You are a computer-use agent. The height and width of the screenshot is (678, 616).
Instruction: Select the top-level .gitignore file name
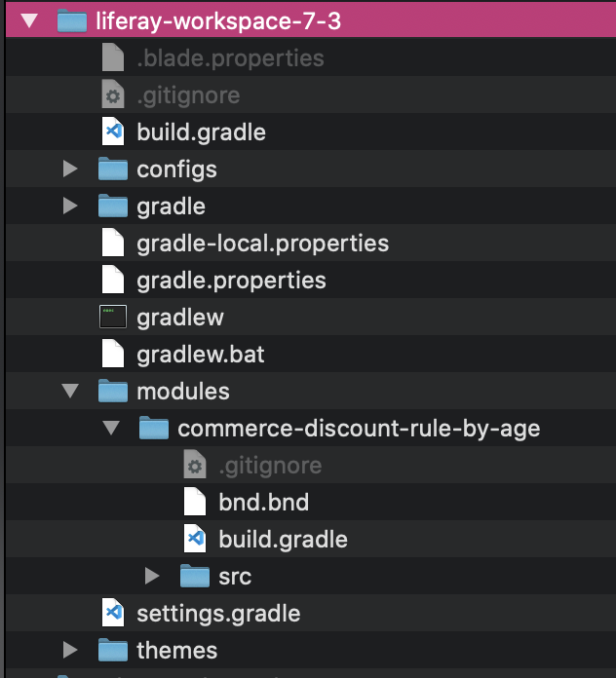[x=188, y=95]
